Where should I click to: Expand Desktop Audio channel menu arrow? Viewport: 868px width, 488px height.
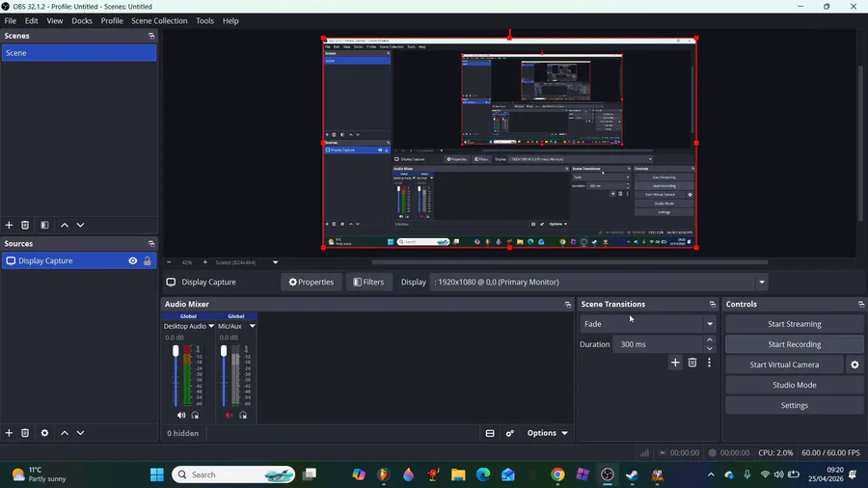[x=211, y=326]
